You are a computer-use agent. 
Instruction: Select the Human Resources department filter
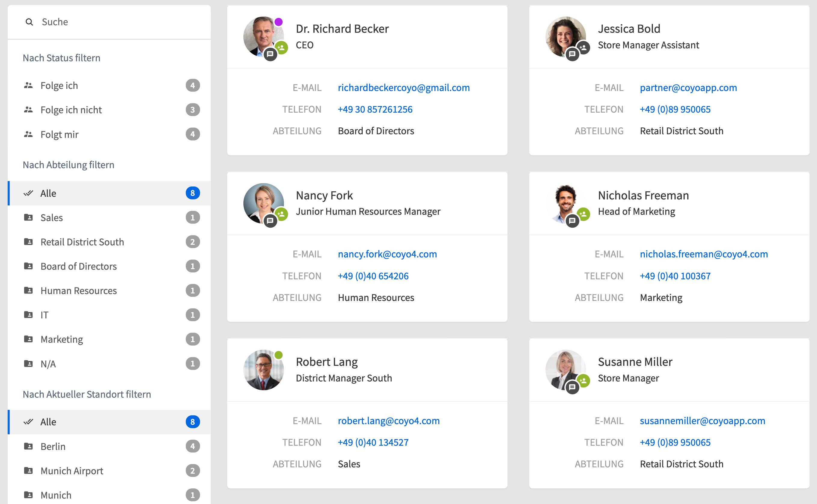point(78,291)
